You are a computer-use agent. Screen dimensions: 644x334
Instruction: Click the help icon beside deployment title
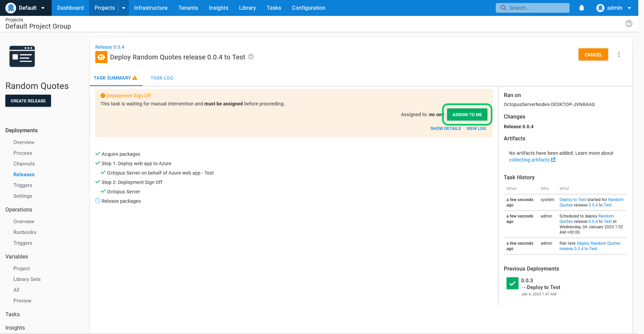pos(251,57)
